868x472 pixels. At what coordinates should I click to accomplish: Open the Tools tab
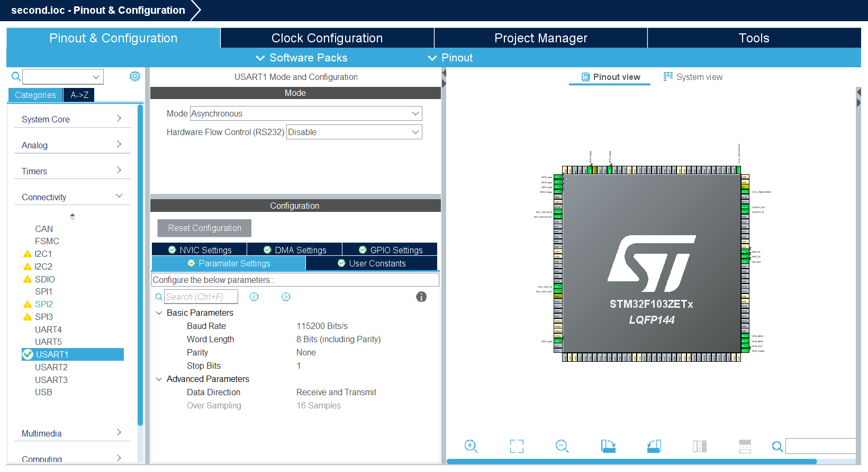coord(754,38)
